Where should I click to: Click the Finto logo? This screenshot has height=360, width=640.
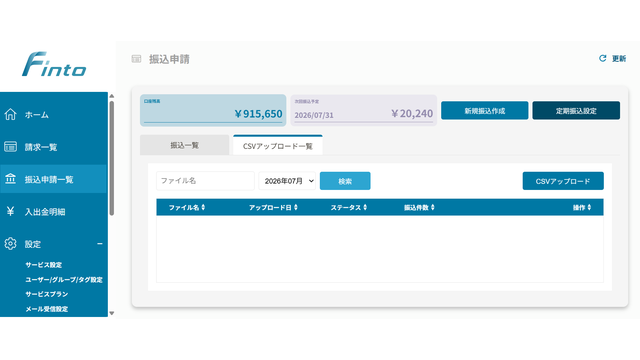(54, 64)
